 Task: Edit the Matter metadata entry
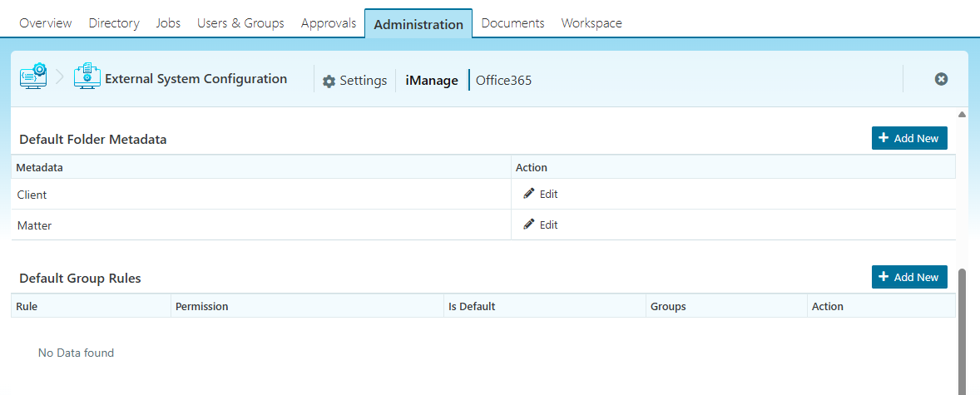pyautogui.click(x=541, y=225)
